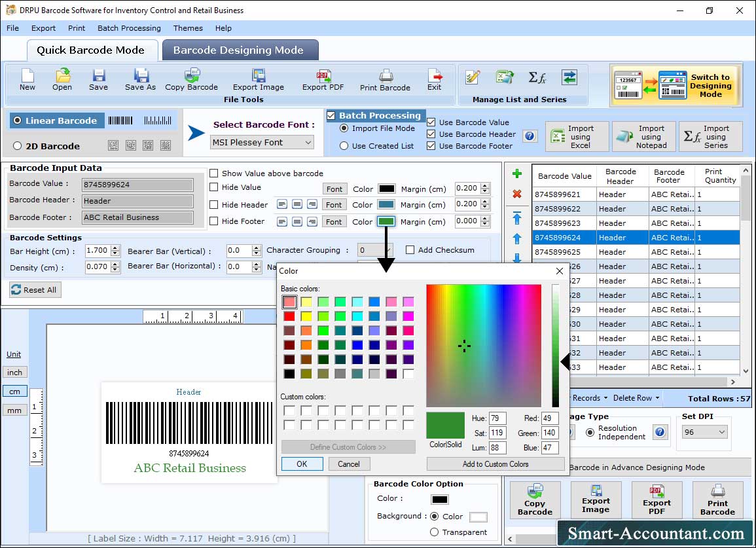
Task: Open the Export menu
Action: [x=43, y=28]
